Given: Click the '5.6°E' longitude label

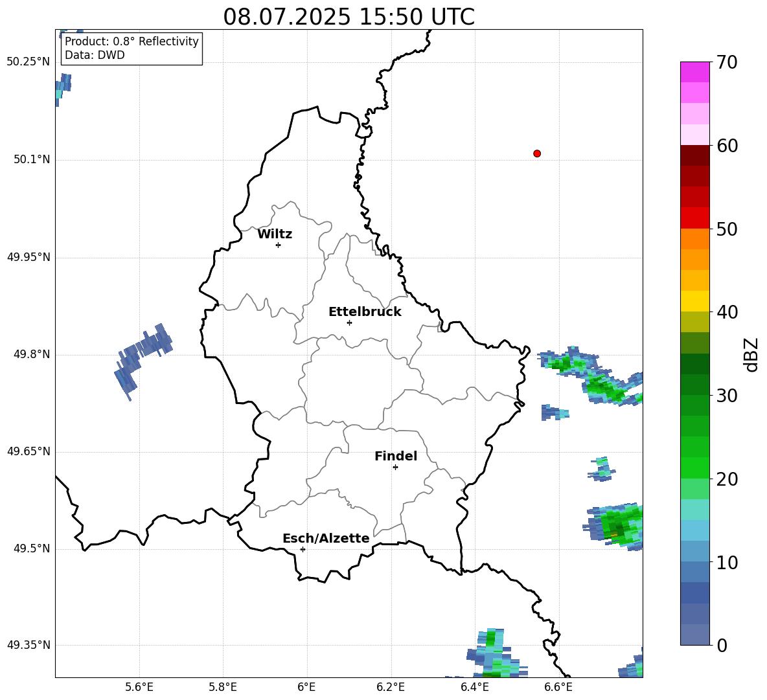Looking at the screenshot, I should tap(139, 687).
